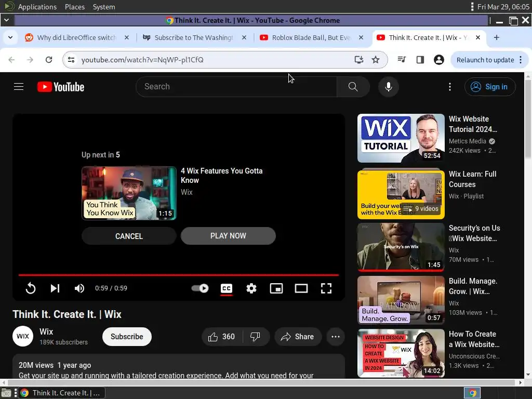Open player settings gear
532x399 pixels.
[251, 288]
